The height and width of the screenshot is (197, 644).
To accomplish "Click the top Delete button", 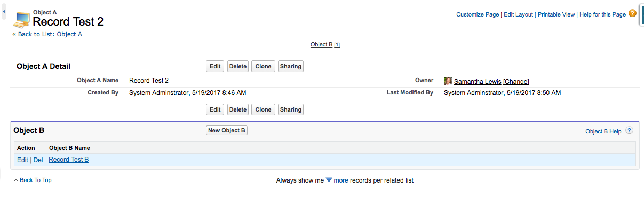I will point(238,66).
